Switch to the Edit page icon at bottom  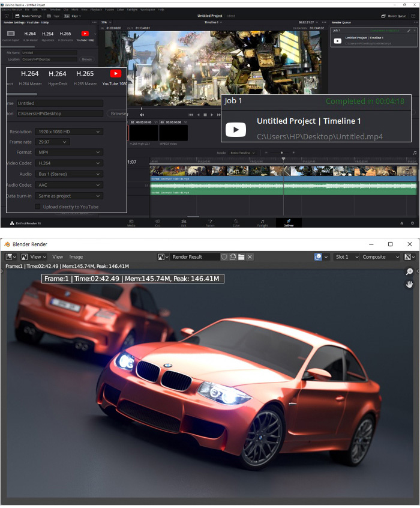[184, 222]
